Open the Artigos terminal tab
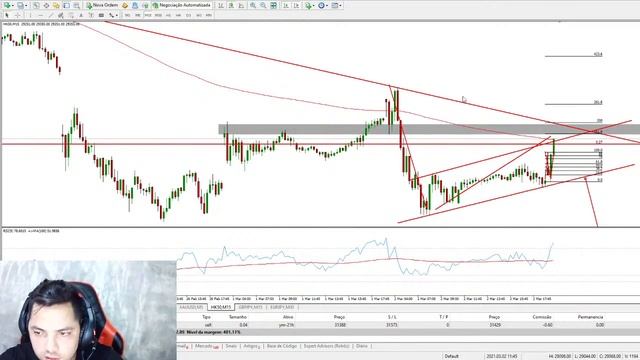This screenshot has height=360, width=640. (x=251, y=346)
